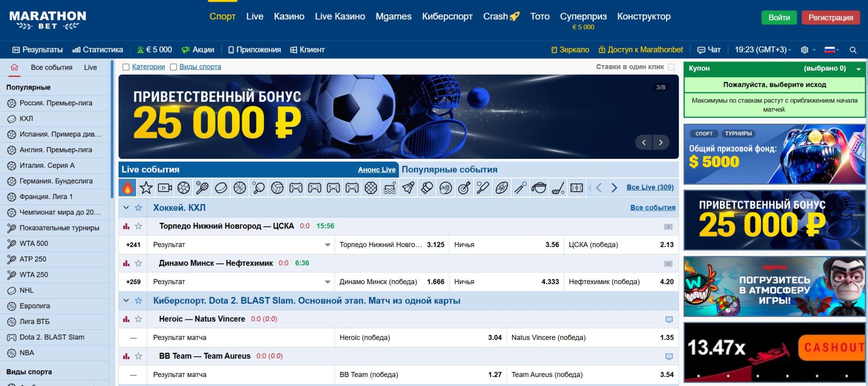The image size is (868, 386).
Task: Click the video broadcast camera filter icon
Action: coord(165,188)
